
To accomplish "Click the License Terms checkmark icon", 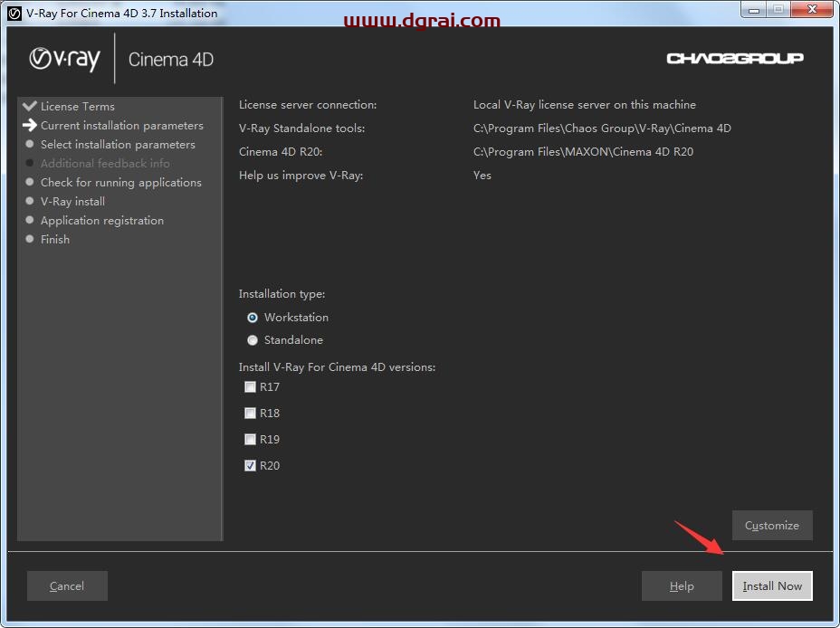I will click(30, 107).
